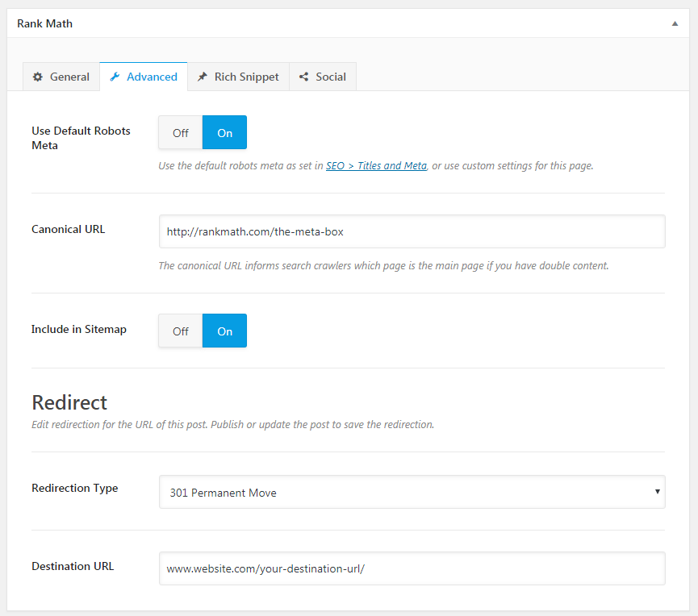Image resolution: width=698 pixels, height=616 pixels.
Task: Turn On Use Default Robots Meta
Action: tap(225, 132)
